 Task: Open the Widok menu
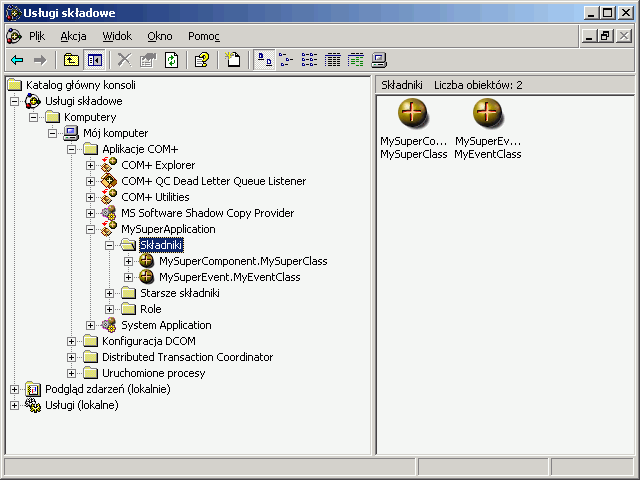coord(117,36)
